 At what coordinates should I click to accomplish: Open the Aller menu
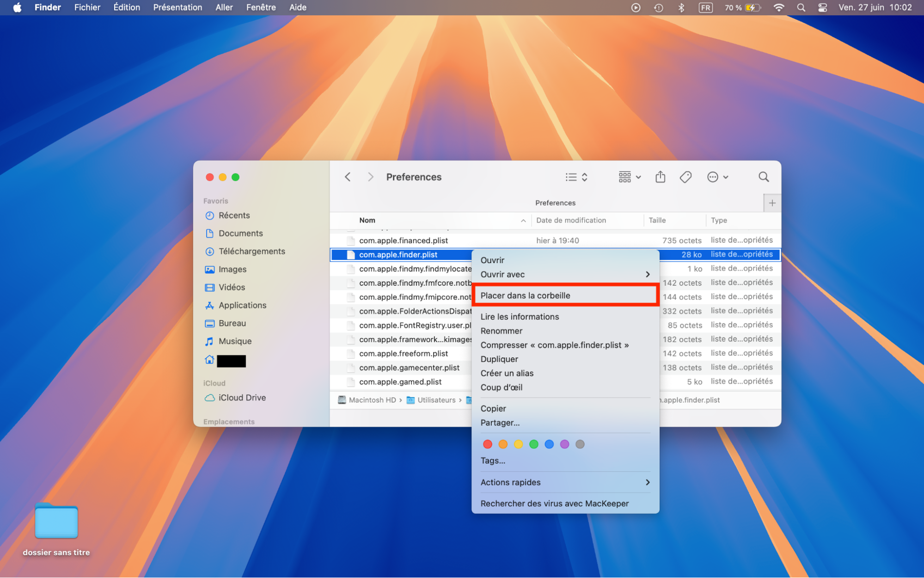pyautogui.click(x=224, y=7)
